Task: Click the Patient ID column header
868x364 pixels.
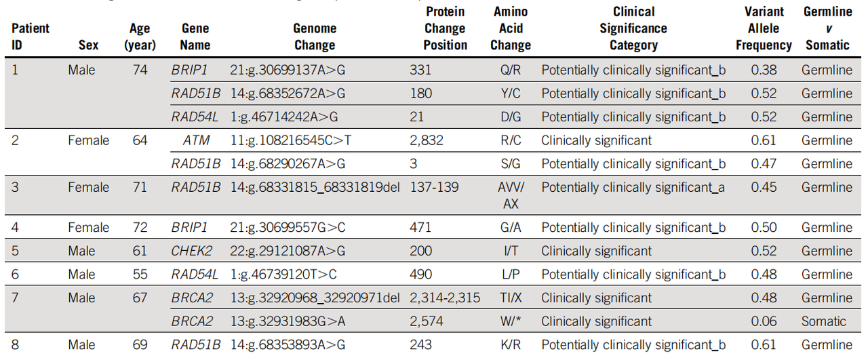Action: (x=31, y=37)
